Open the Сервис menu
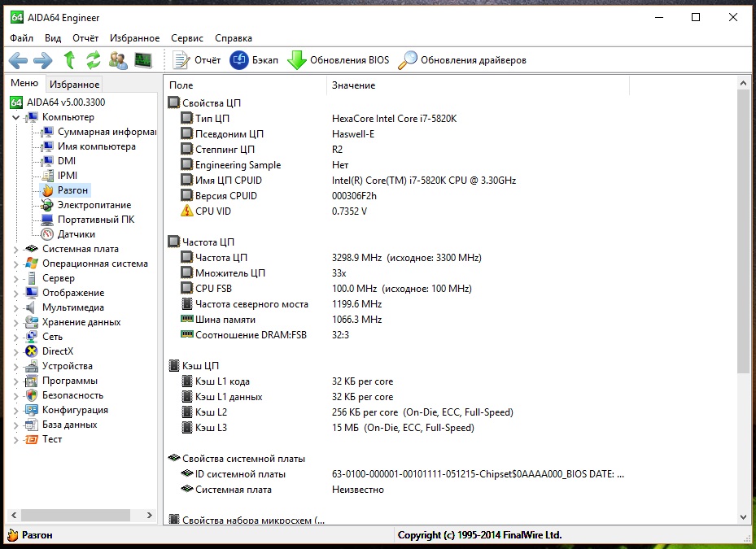The image size is (756, 549). point(187,38)
